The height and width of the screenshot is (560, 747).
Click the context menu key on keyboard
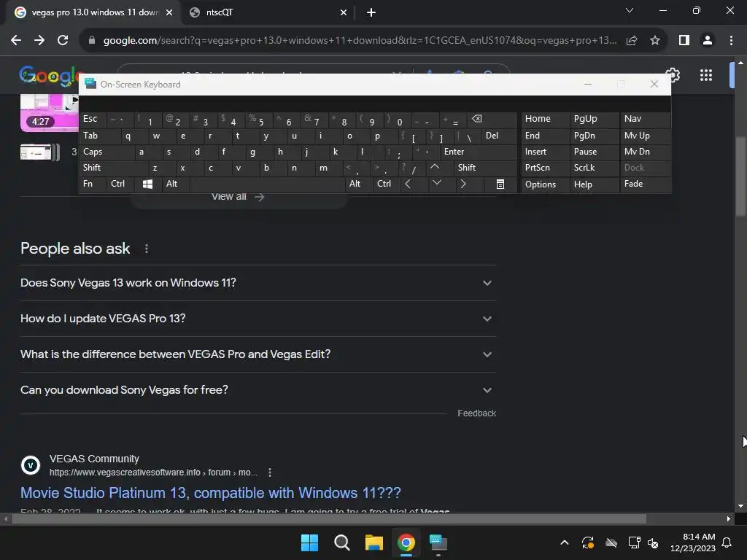(500, 184)
